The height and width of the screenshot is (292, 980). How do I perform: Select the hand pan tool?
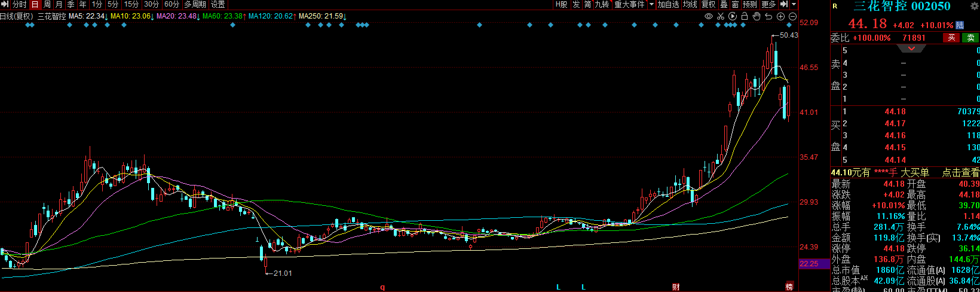click(757, 17)
